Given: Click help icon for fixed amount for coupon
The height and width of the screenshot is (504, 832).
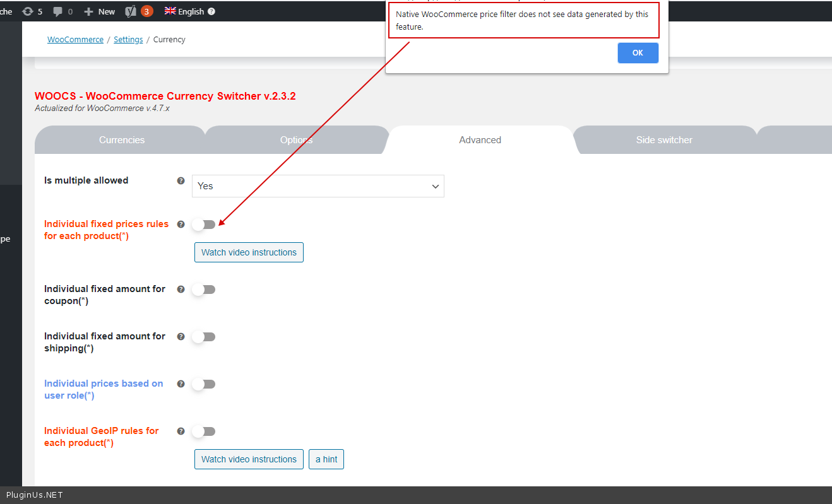Looking at the screenshot, I should point(181,289).
